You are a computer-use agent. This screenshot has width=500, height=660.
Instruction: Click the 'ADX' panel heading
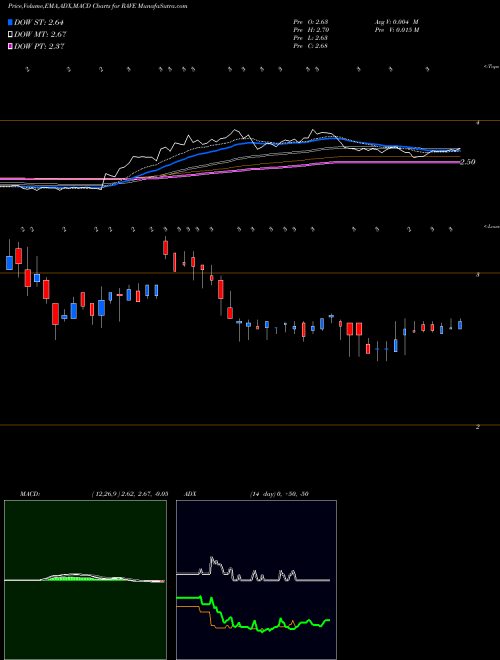coord(191,494)
